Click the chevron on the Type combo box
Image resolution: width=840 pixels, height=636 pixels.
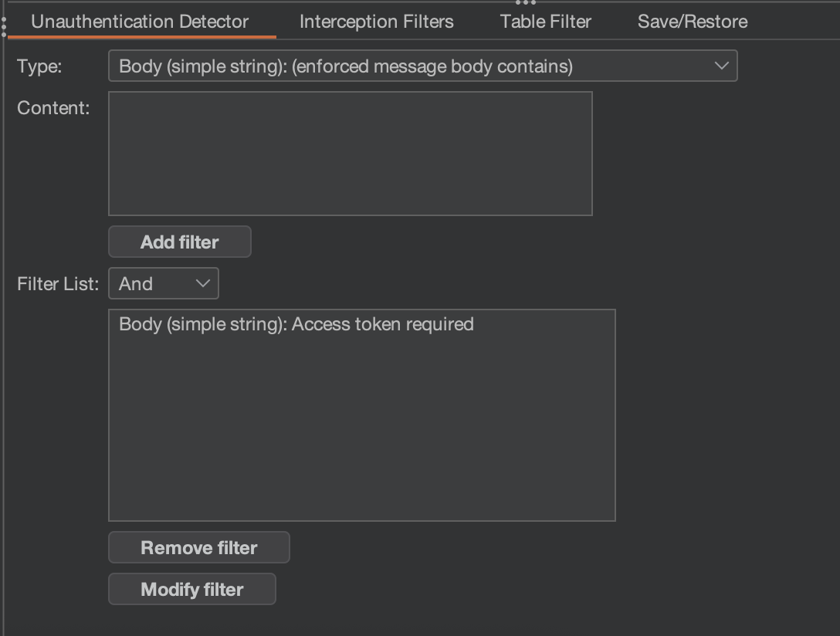723,66
